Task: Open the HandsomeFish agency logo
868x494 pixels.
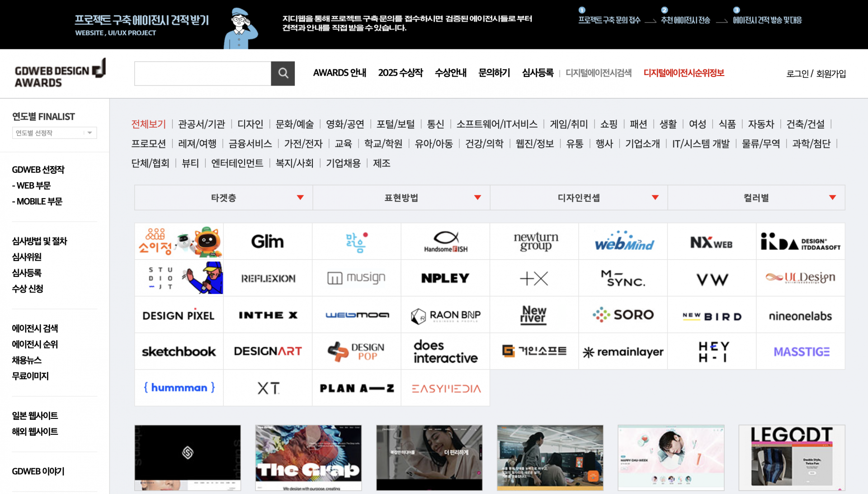Action: [x=445, y=242]
